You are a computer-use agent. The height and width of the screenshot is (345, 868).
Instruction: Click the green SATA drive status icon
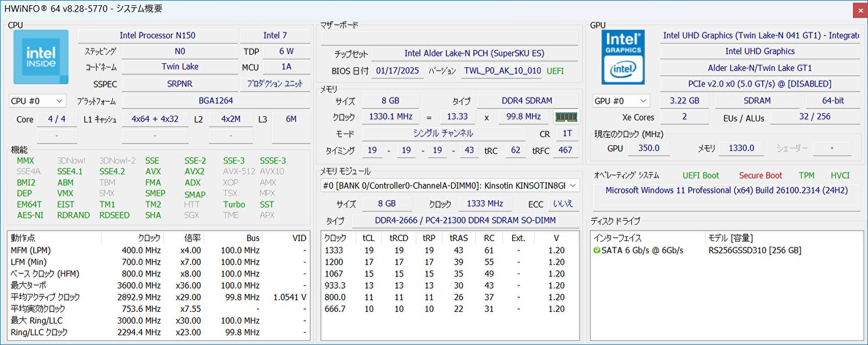tap(597, 250)
